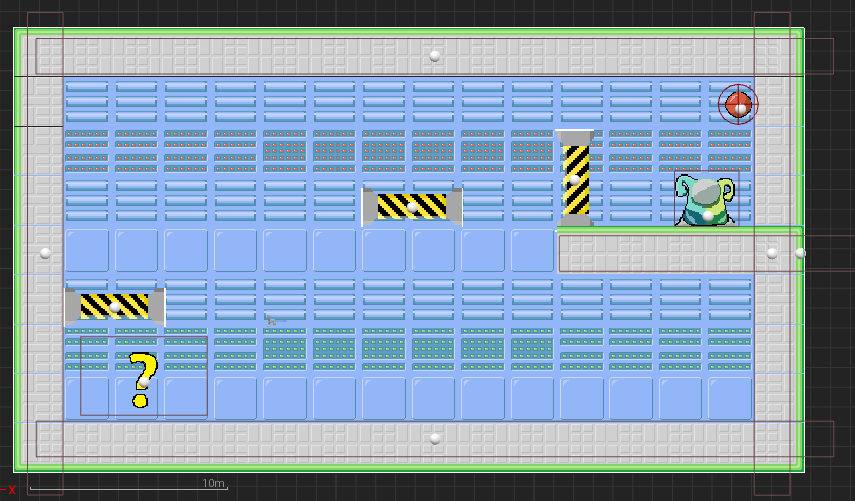Click the 10m scale label
The width and height of the screenshot is (855, 501).
click(x=213, y=483)
